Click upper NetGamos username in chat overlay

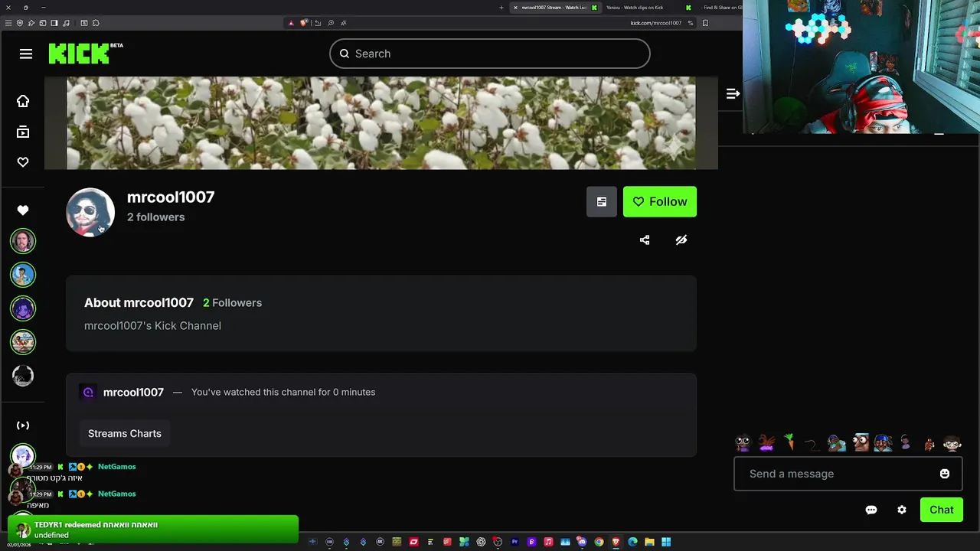[116, 467]
